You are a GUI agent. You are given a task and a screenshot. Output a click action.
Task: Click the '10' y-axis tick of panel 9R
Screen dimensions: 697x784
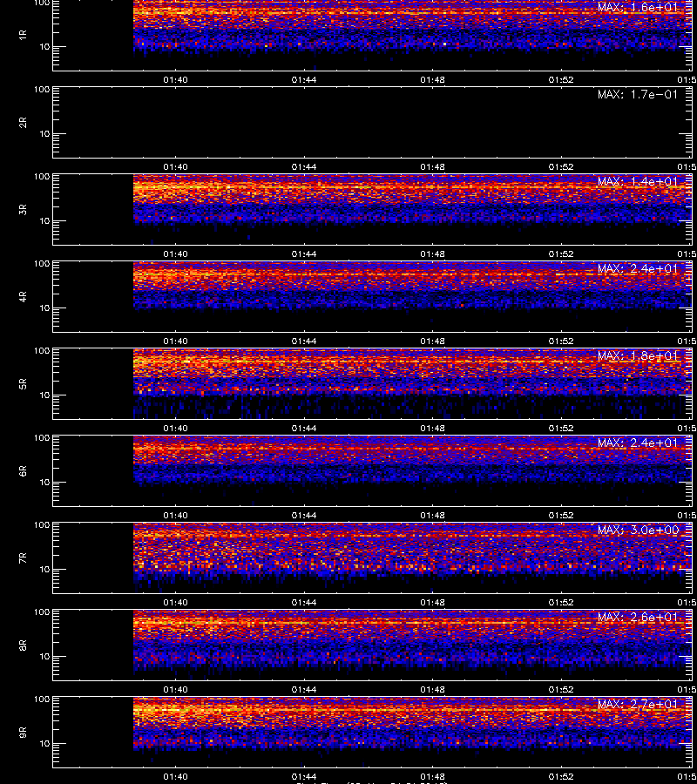44,744
